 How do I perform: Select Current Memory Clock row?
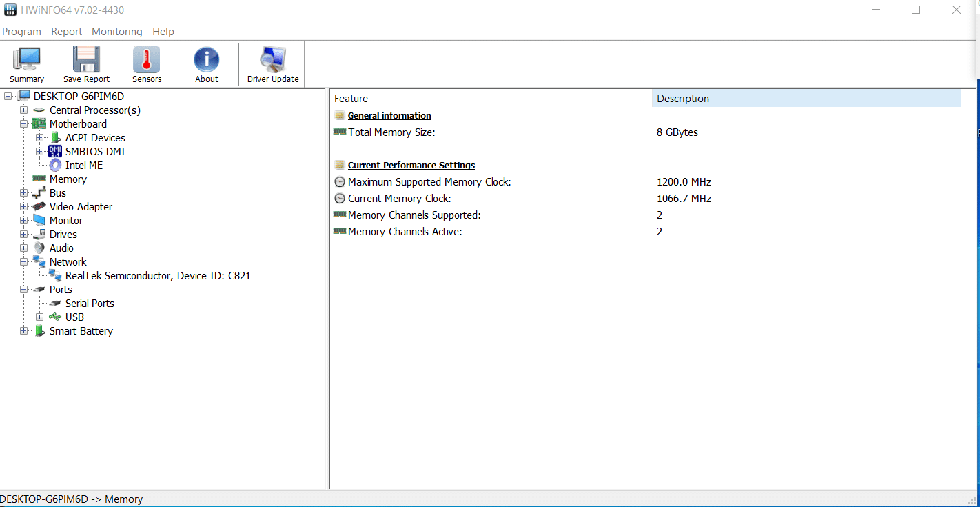(x=646, y=199)
